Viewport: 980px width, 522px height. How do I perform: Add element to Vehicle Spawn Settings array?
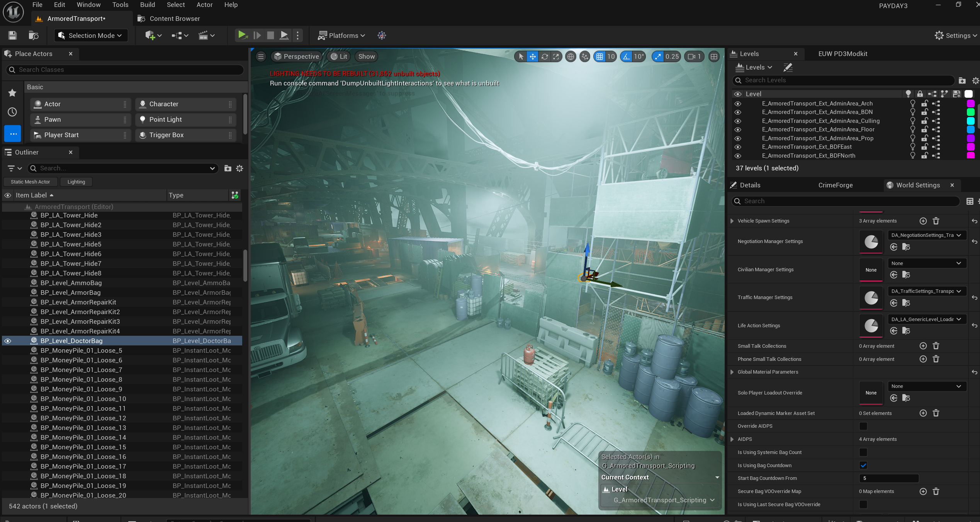[x=923, y=221]
